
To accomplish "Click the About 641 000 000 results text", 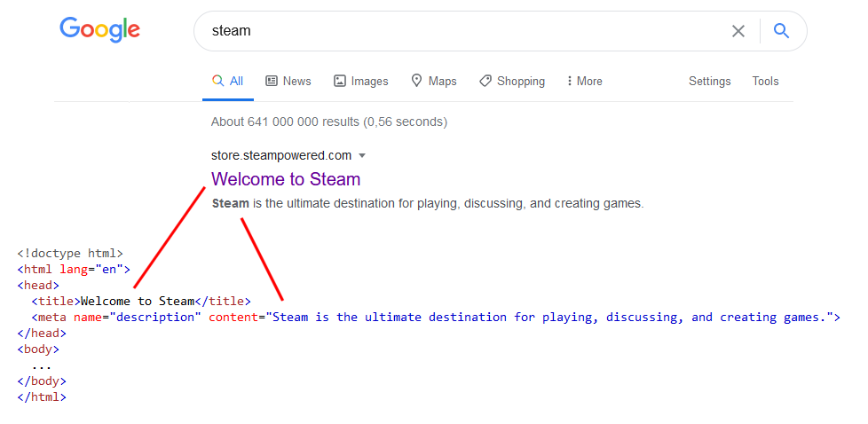I will pos(328,122).
